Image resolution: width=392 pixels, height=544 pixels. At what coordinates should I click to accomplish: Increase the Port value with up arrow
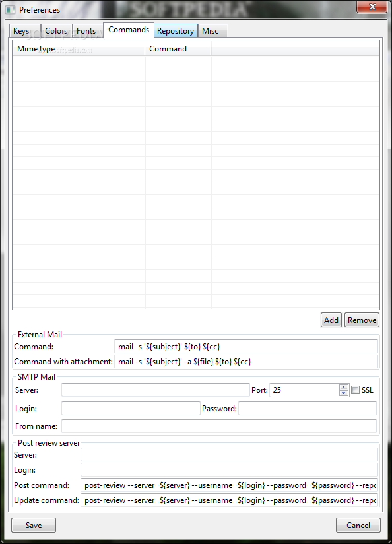point(344,387)
